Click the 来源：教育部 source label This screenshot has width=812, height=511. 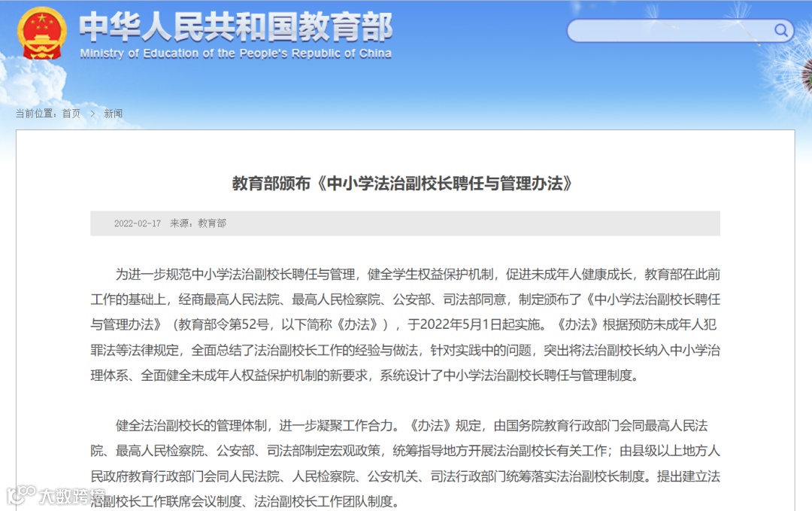click(198, 224)
